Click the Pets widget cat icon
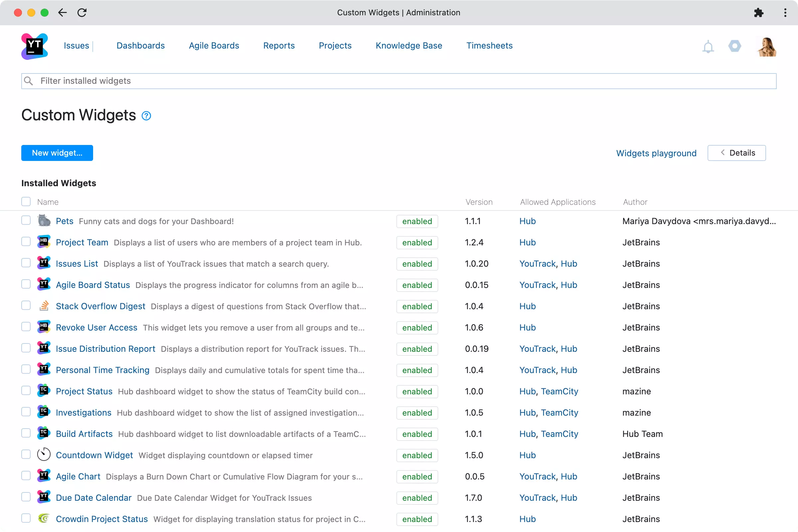The height and width of the screenshot is (532, 798). coord(44,221)
